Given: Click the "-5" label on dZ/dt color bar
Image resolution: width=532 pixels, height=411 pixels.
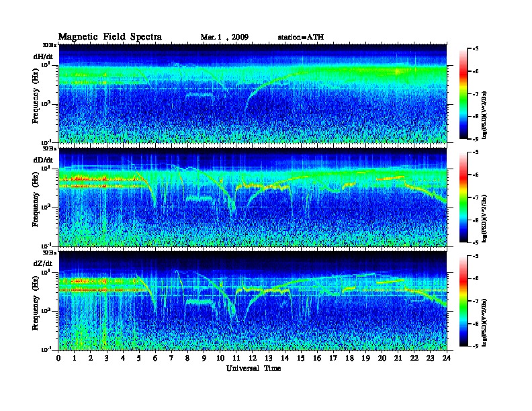Looking at the screenshot, I should tap(476, 256).
